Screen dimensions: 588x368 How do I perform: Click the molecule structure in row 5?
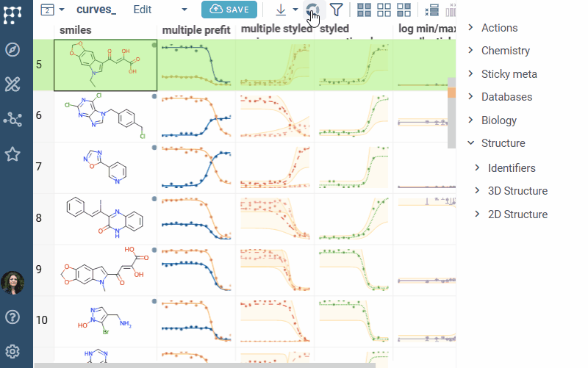pos(105,64)
